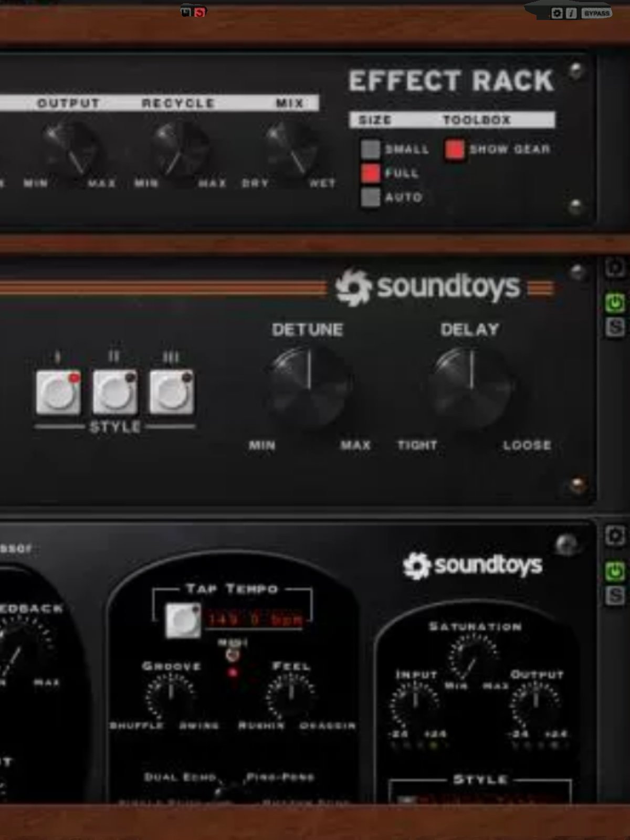Toggle the MicroShift module power button
This screenshot has width=630, height=840.
(x=615, y=303)
